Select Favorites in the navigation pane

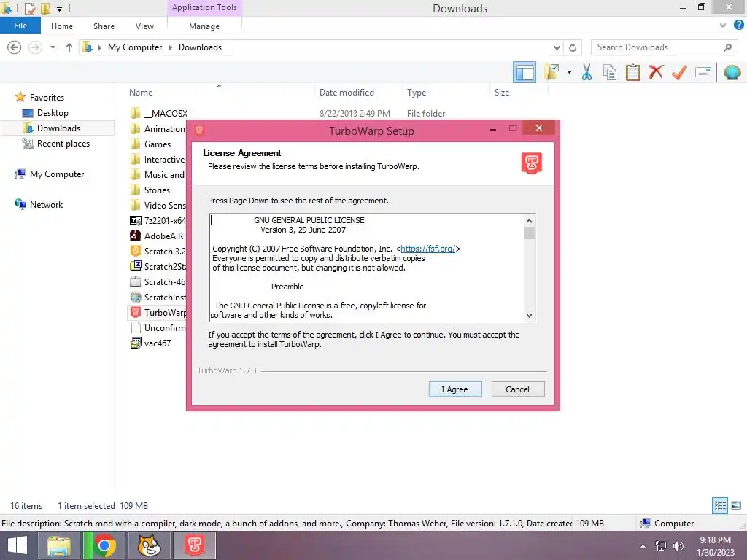click(47, 98)
